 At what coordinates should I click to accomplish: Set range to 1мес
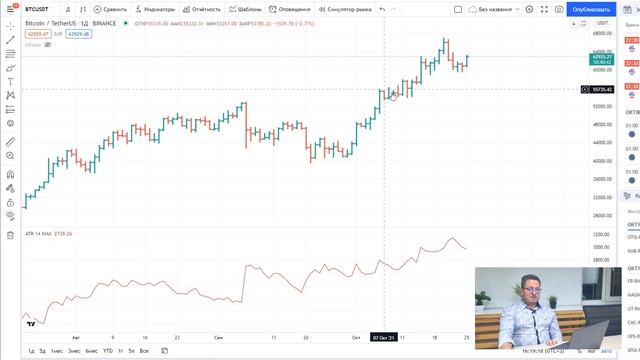pos(57,351)
